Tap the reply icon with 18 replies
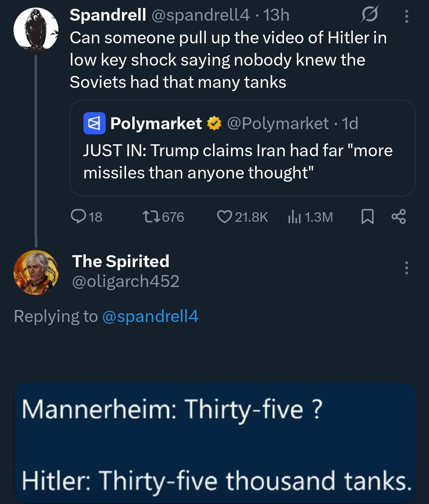429x504 pixels. point(77,216)
